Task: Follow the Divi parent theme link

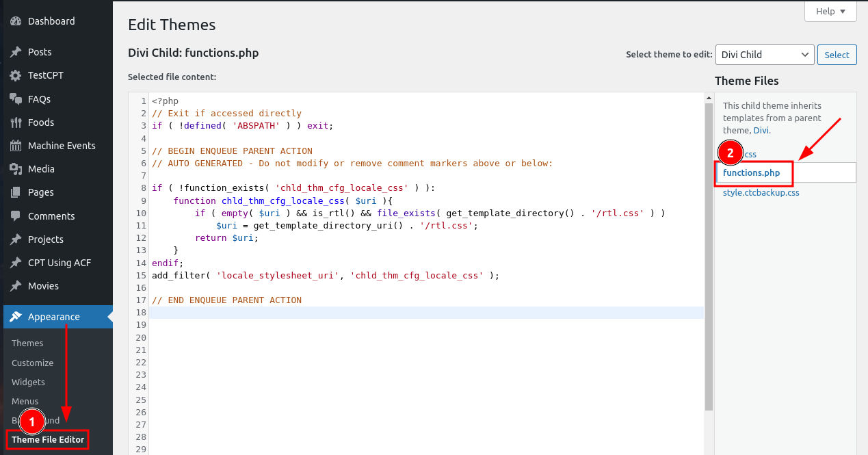Action: pyautogui.click(x=761, y=130)
